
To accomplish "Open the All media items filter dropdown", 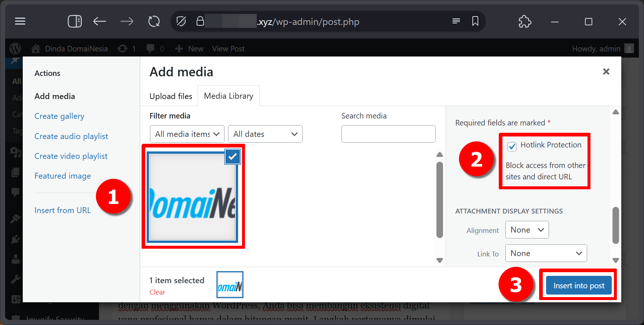I will tap(187, 134).
